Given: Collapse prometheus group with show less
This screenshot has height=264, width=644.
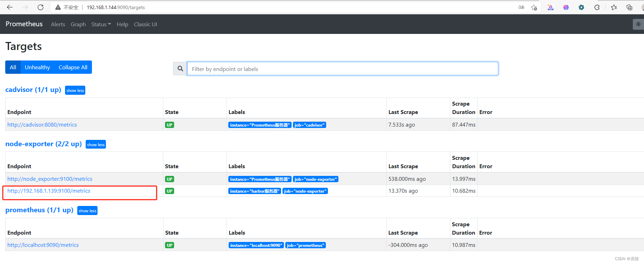Looking at the screenshot, I should click(87, 211).
